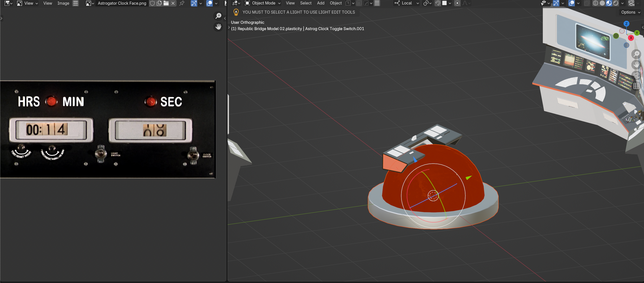Open the Image Editor editor-type menu
This screenshot has width=644, height=283.
point(8,3)
